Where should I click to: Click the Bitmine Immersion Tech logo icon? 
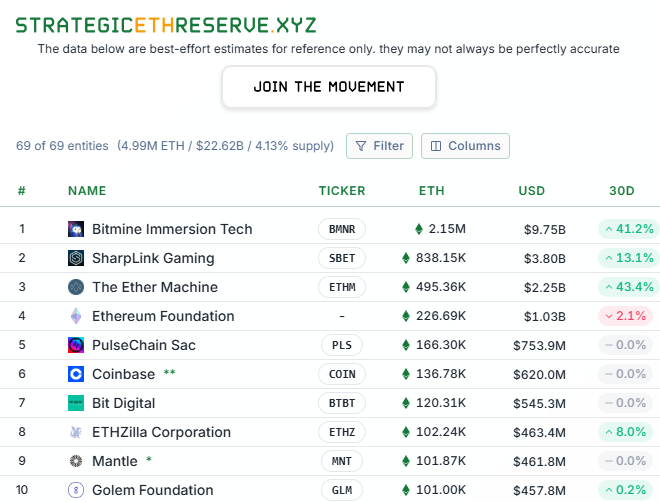point(76,229)
